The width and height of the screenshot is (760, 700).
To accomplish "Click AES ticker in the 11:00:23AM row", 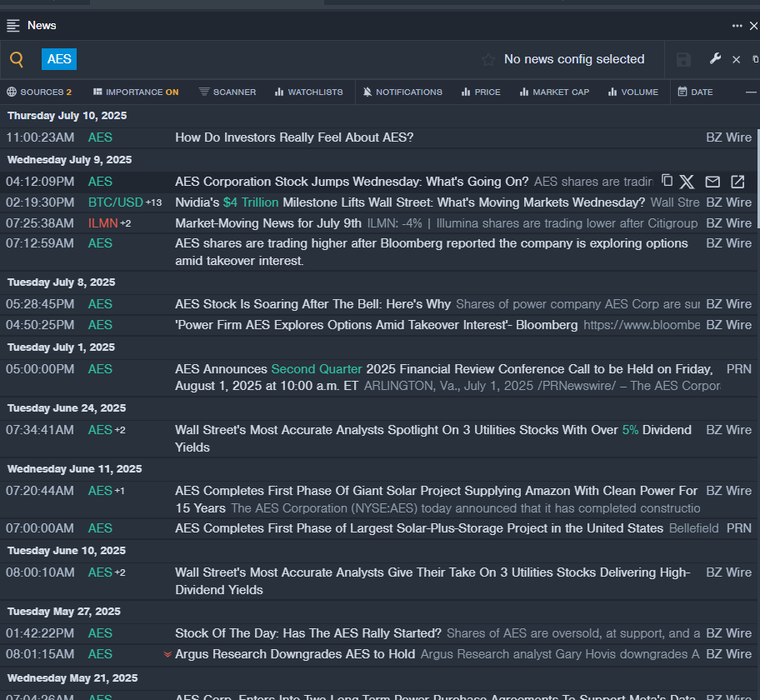I will pyautogui.click(x=100, y=137).
